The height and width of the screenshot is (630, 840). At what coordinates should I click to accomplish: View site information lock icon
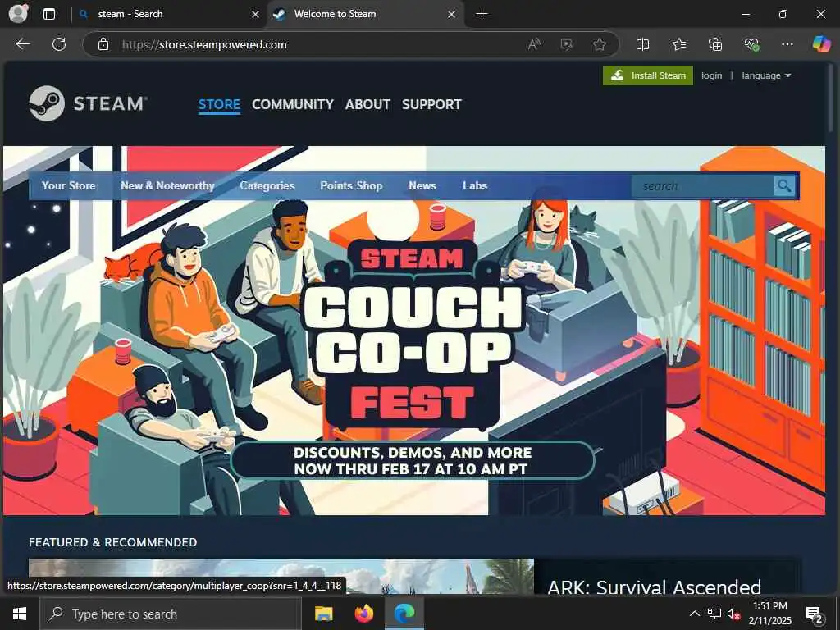(x=103, y=44)
